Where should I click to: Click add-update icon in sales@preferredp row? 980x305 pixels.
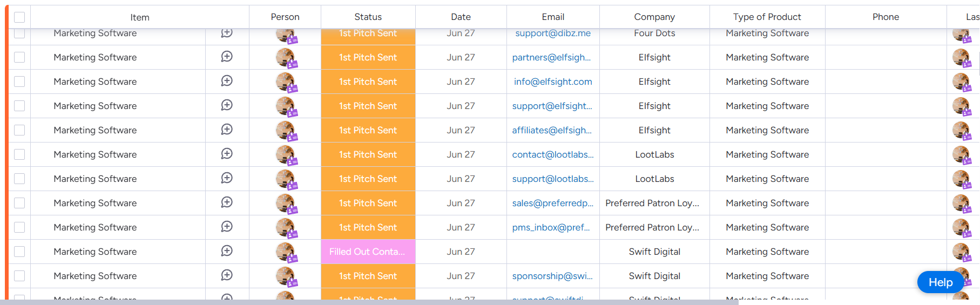tap(227, 202)
